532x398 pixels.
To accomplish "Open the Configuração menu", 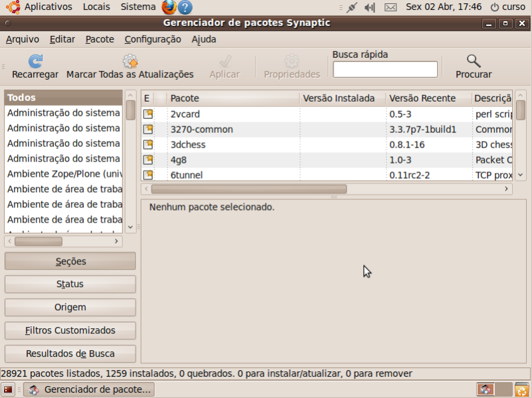I will [x=153, y=39].
